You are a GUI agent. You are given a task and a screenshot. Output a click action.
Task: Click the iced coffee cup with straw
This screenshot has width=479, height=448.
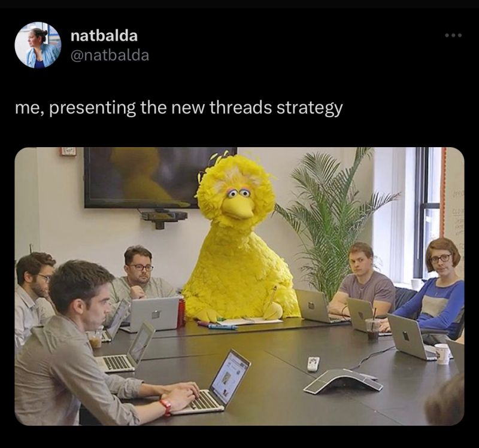click(x=372, y=327)
